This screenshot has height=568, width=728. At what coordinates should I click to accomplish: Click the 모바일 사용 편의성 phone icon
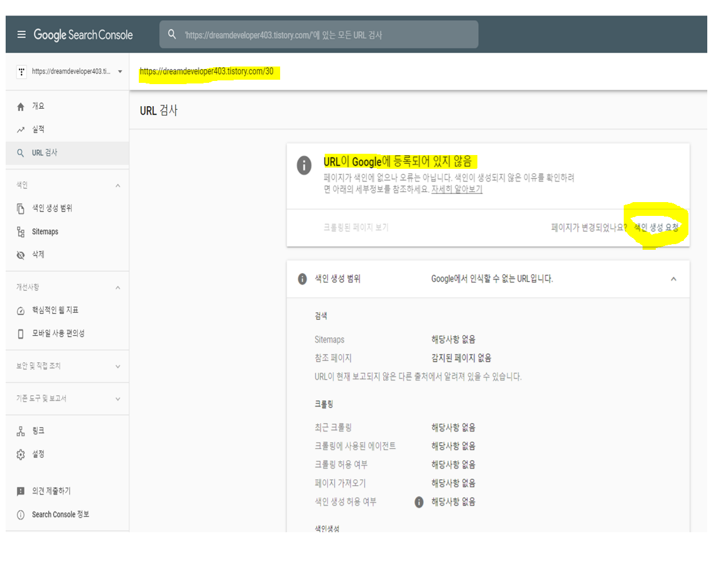21,334
